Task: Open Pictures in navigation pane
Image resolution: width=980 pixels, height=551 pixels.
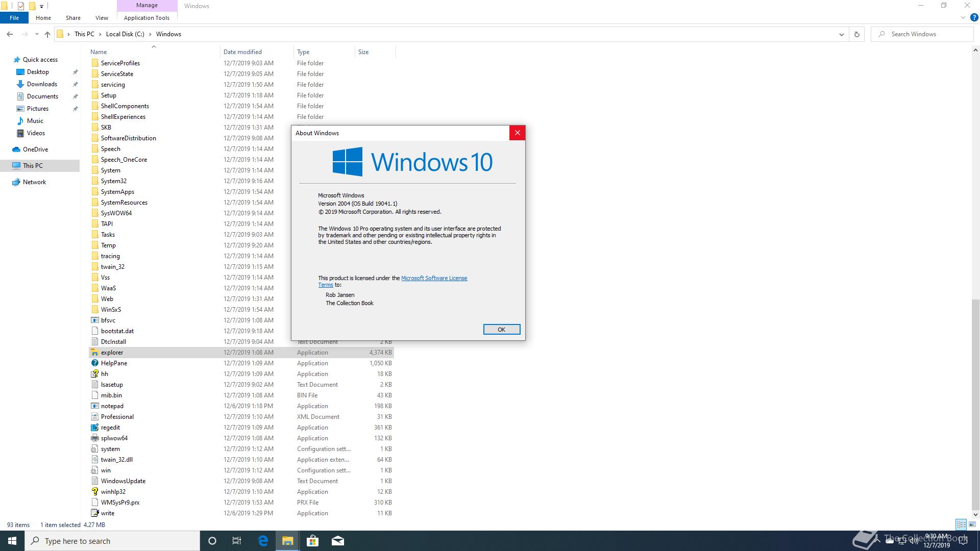Action: pos(38,109)
